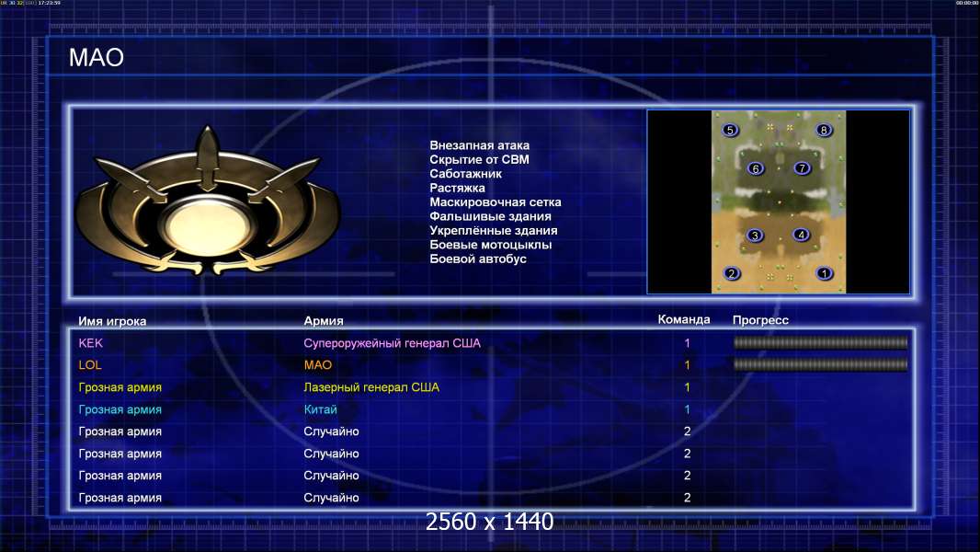Image resolution: width=980 pixels, height=552 pixels.
Task: Click the 'Саботажник' ability text
Action: (x=465, y=174)
